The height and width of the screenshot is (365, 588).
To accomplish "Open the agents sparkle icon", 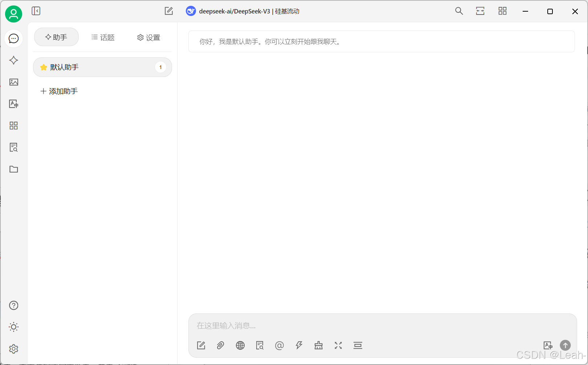I will point(13,60).
